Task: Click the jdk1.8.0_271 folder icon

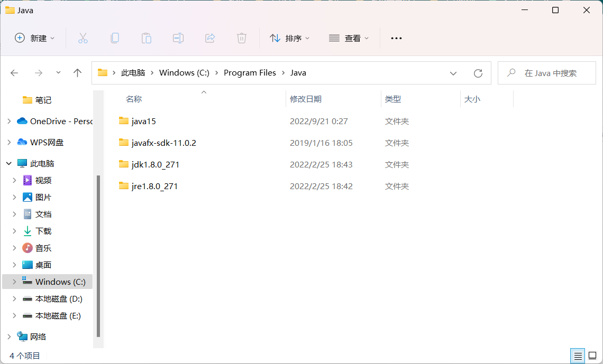Action: coord(123,164)
